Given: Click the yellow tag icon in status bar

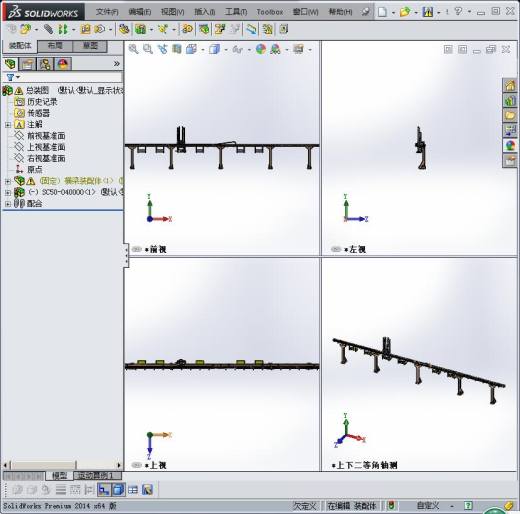Looking at the screenshot, I should click(x=508, y=506).
